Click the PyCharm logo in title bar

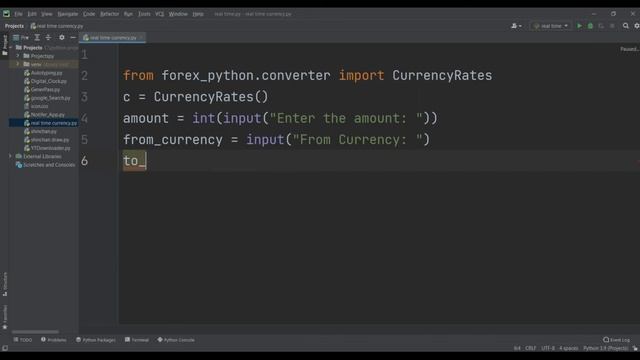6,14
